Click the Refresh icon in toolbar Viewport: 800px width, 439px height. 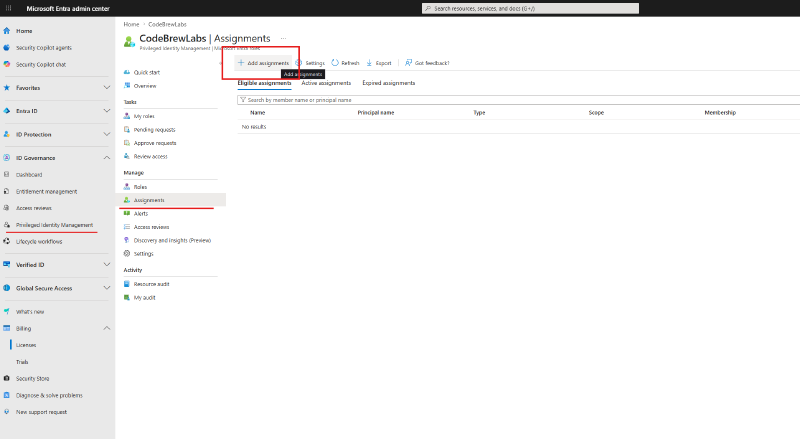tap(335, 63)
